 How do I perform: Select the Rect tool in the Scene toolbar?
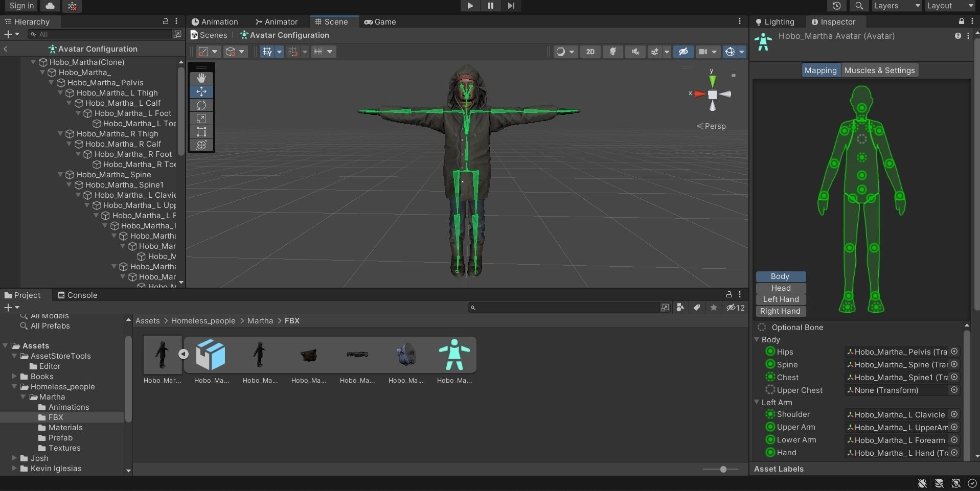tap(201, 132)
